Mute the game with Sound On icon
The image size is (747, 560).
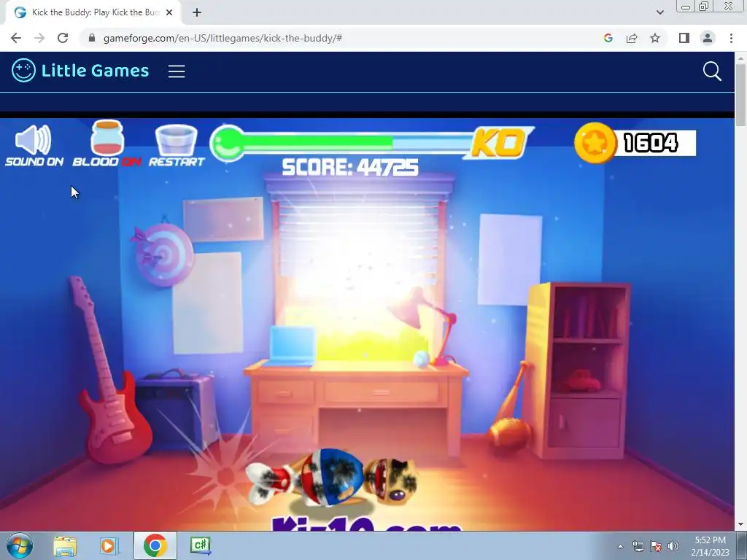click(x=34, y=145)
